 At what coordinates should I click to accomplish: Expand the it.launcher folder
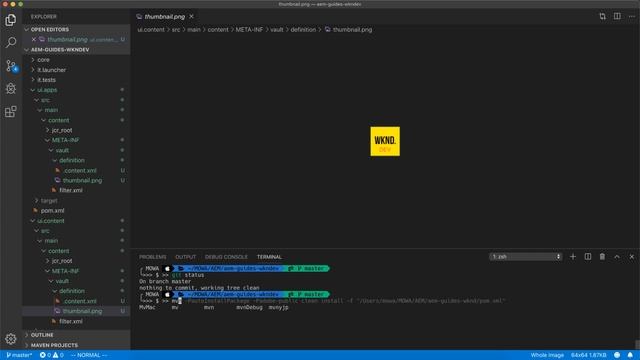click(51, 70)
